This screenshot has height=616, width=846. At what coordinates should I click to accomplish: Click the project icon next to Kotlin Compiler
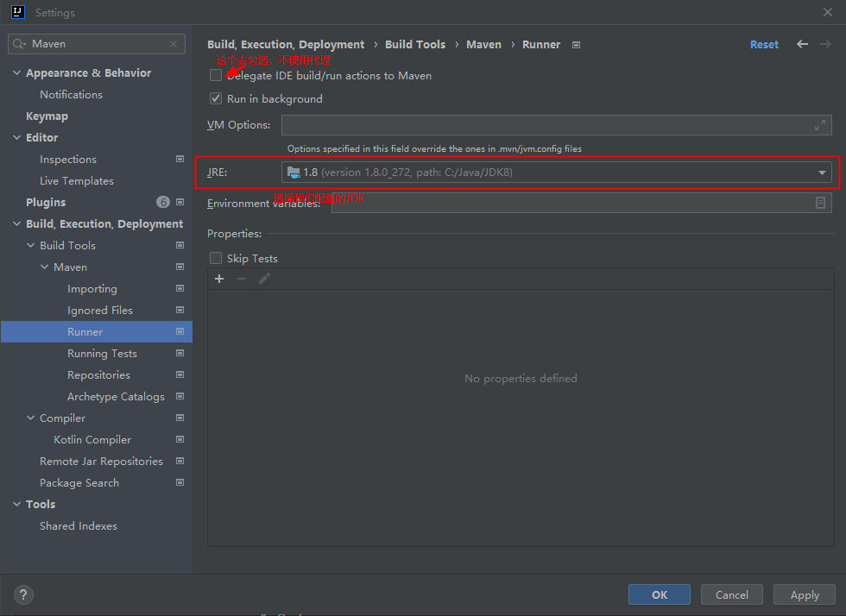[180, 440]
